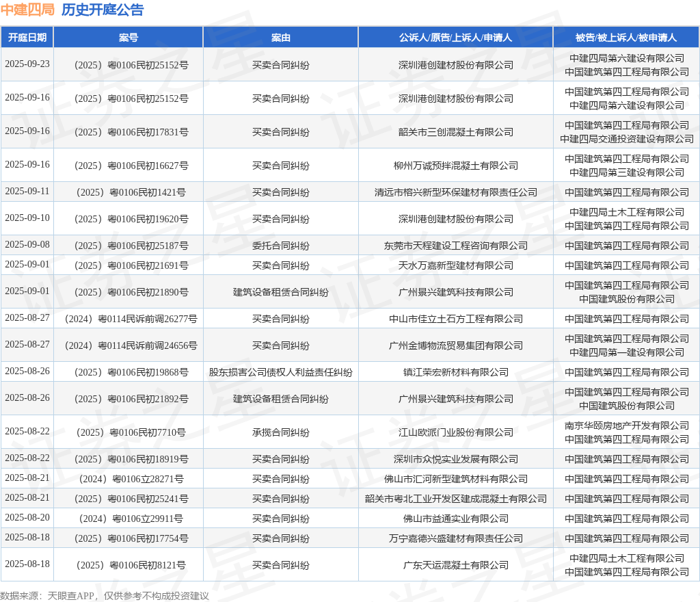700x602 pixels.
Task: Click case number 粤0106民初1421号
Action: pos(148,192)
